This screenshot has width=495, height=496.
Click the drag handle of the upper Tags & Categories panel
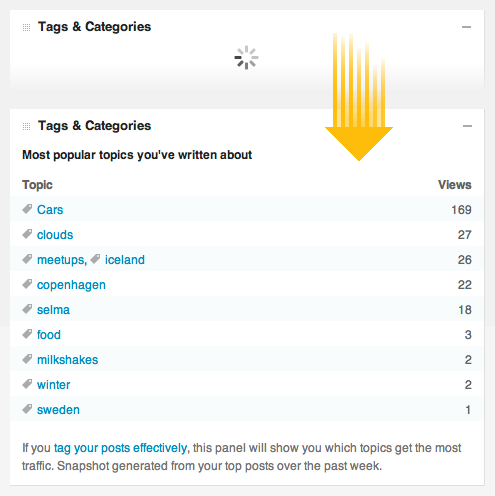(x=26, y=27)
